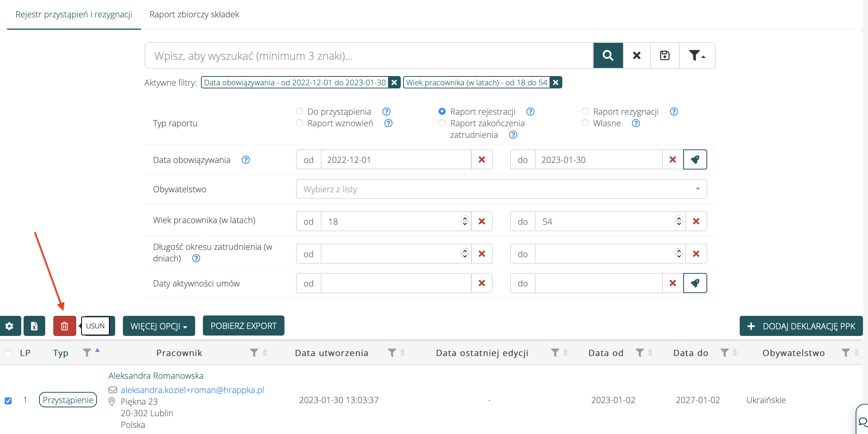Click rocket icon beside Data obowiązywania
The image size is (868, 434).
click(x=695, y=159)
